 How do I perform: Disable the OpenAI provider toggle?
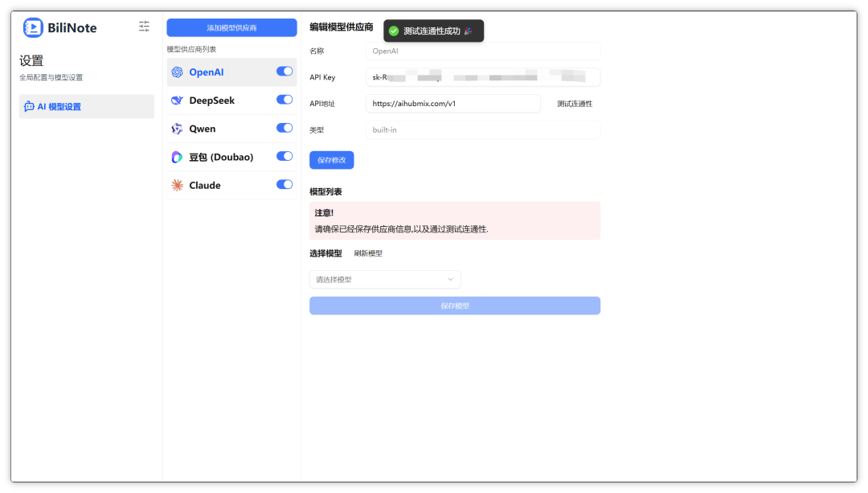coord(285,71)
